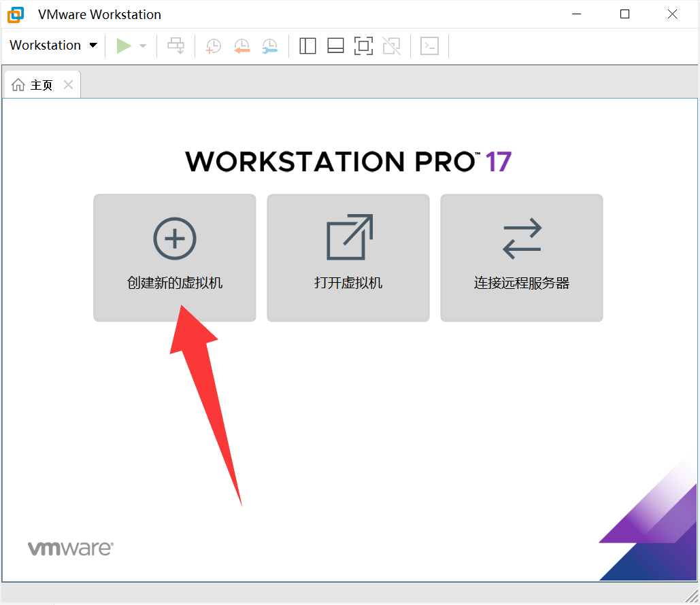Click 连接远程服务器 tile
The image size is (700, 605).
pos(522,258)
